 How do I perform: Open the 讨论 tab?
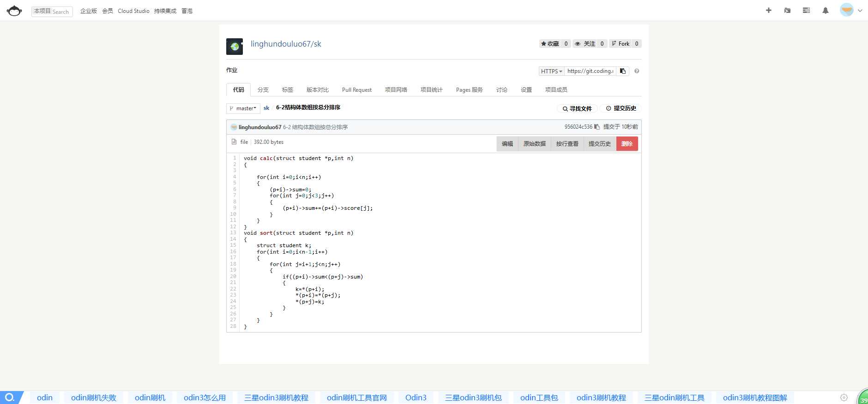click(x=502, y=90)
